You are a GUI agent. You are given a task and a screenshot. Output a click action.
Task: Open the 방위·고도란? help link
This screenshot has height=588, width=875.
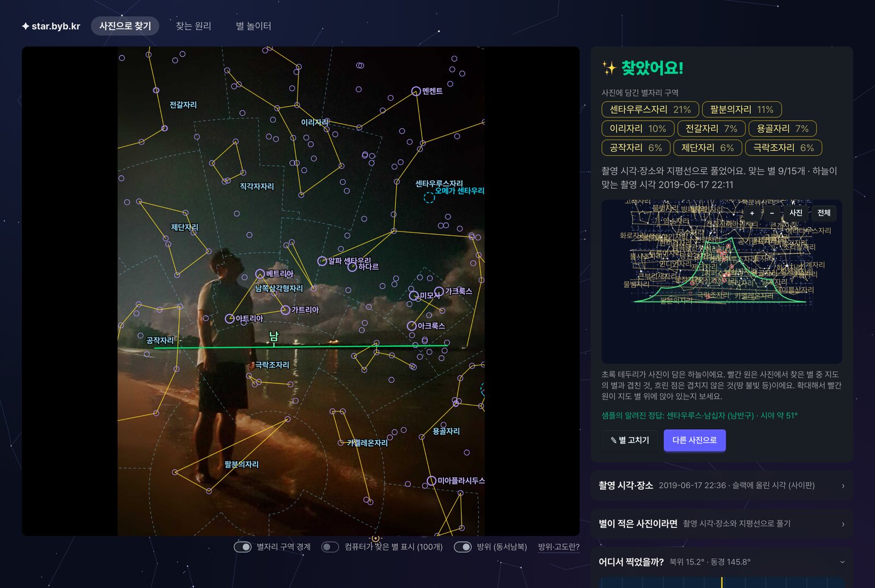click(558, 547)
